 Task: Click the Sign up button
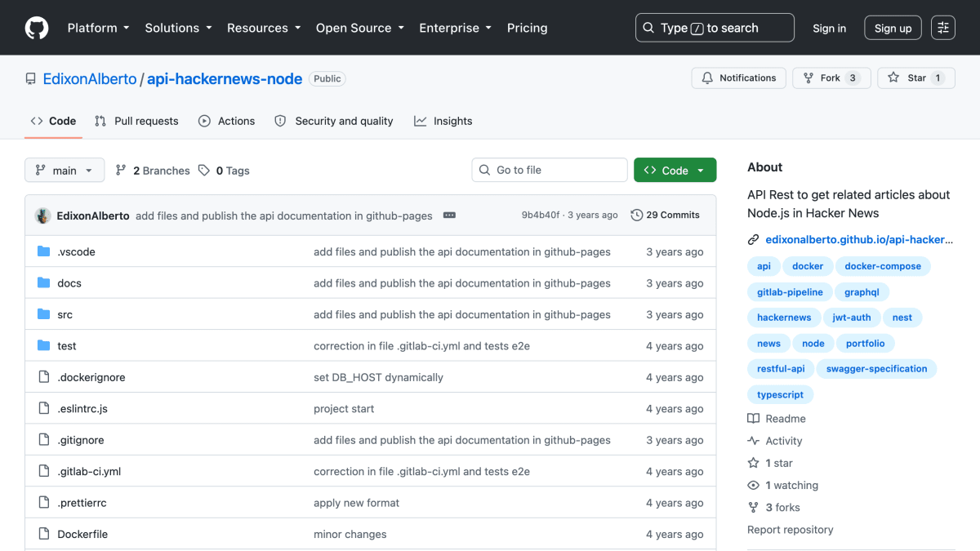click(893, 28)
